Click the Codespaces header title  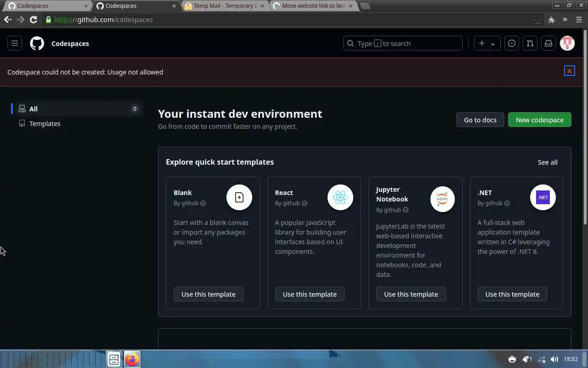click(70, 43)
